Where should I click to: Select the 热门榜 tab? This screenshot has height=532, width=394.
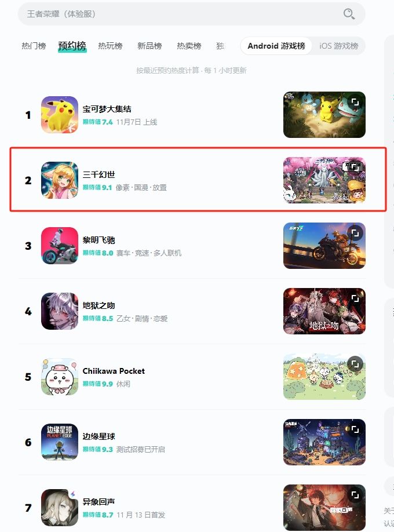pyautogui.click(x=34, y=46)
